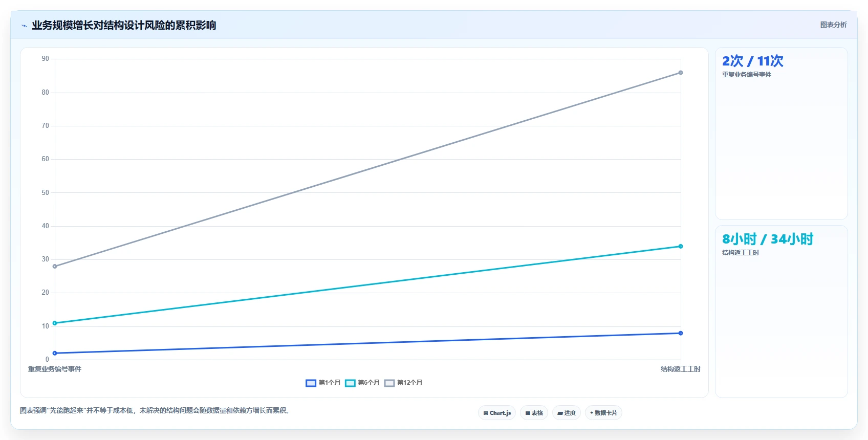Click the y-axis label 90
The width and height of the screenshot is (868, 440).
coord(46,59)
